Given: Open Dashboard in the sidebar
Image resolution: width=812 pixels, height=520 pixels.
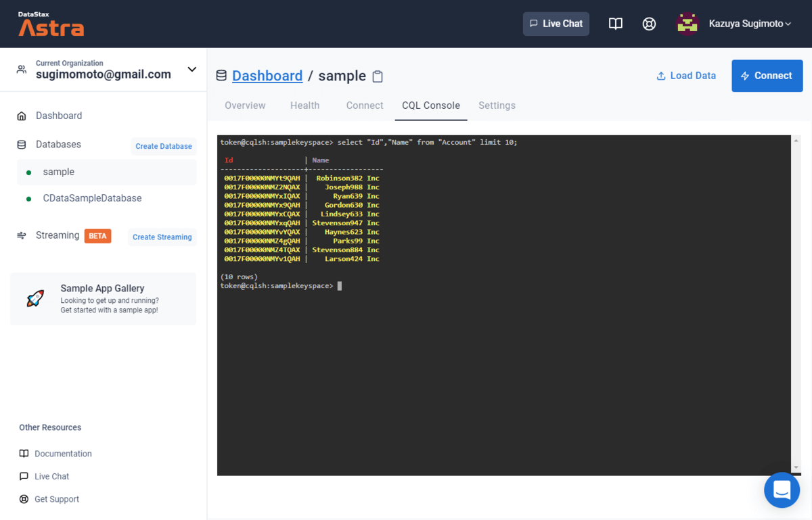Looking at the screenshot, I should point(59,116).
